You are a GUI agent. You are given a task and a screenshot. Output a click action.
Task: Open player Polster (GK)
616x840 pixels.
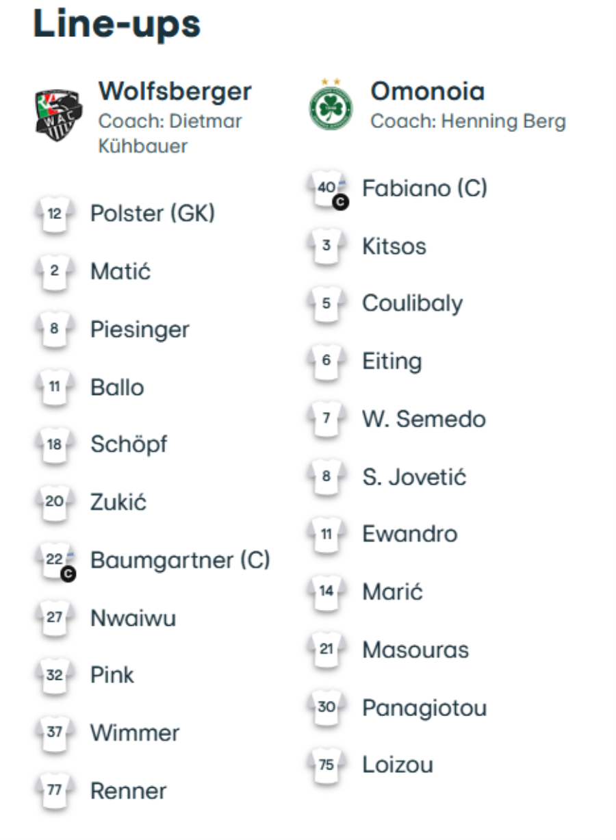click(x=153, y=214)
